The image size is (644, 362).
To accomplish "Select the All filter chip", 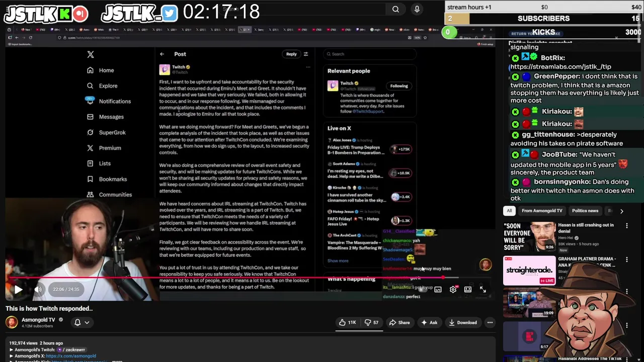I will (509, 211).
